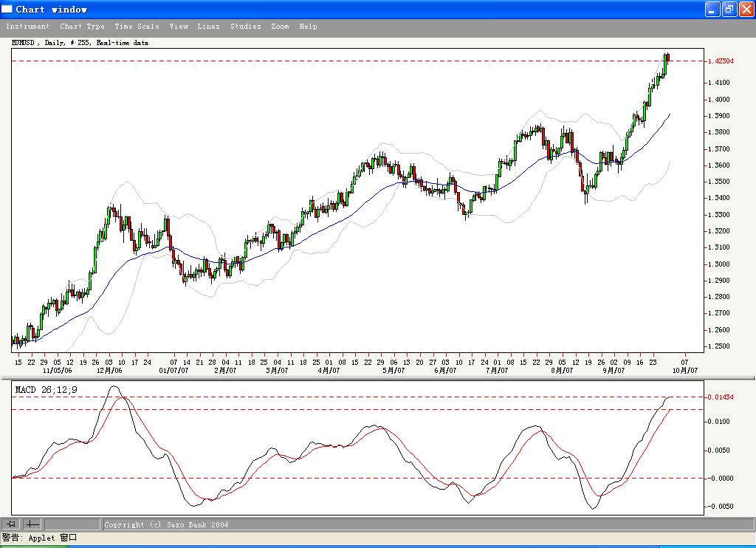The width and height of the screenshot is (756, 548).
Task: Click the 1.3000 price axis label
Action: pos(719,264)
